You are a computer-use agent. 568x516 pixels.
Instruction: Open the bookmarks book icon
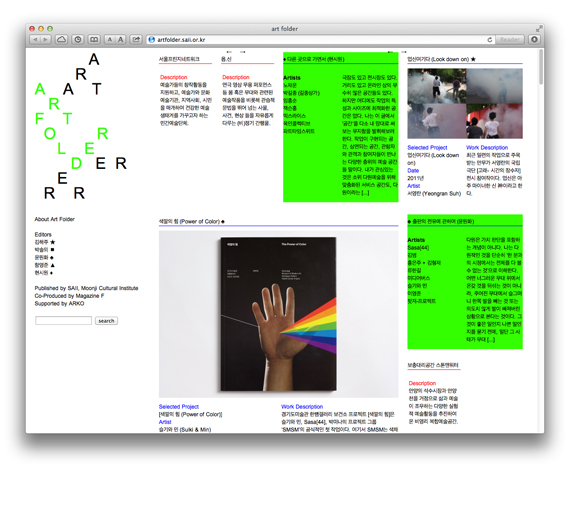tap(94, 39)
